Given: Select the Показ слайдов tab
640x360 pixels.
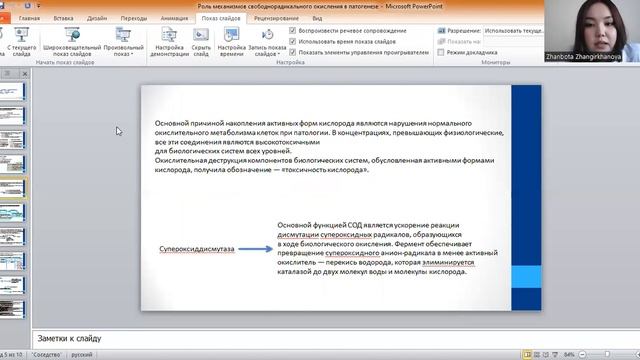Looking at the screenshot, I should [x=221, y=18].
